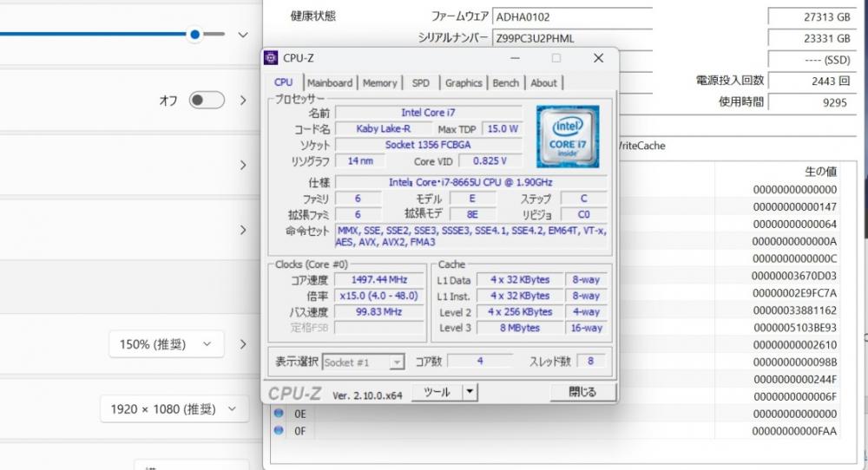Click multiplier value x15.0 (4.0 - 48.0)

point(379,296)
